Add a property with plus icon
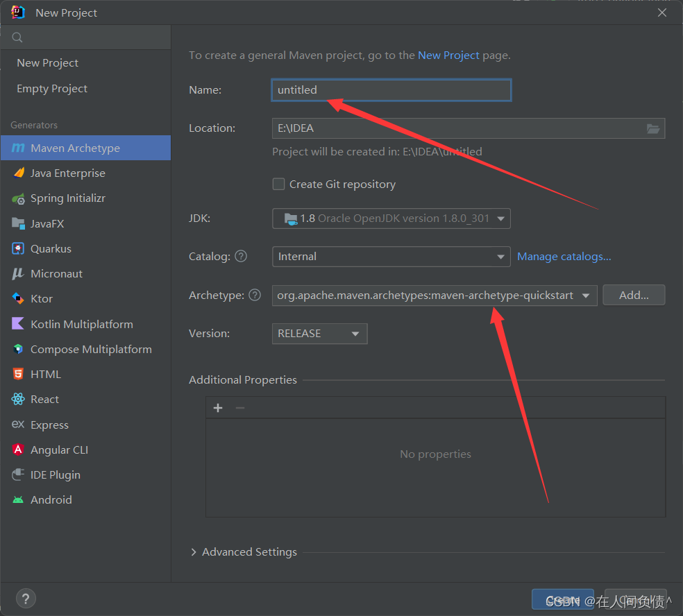Screen dimensions: 683x616 (x=218, y=408)
